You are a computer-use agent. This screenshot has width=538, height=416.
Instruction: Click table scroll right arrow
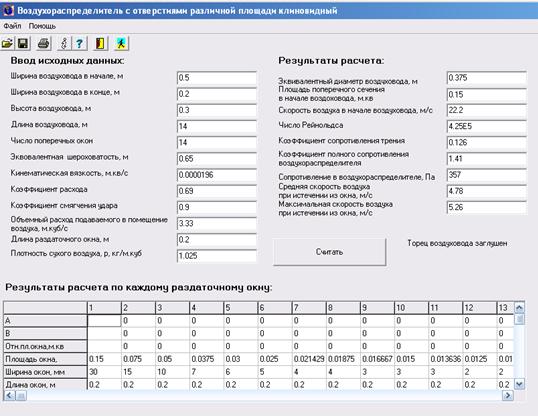coord(508,396)
